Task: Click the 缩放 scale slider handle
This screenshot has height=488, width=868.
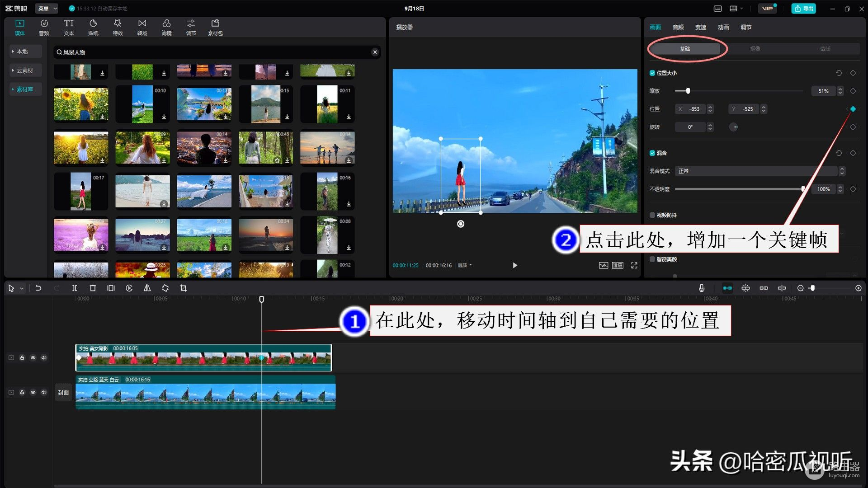Action: (x=688, y=91)
